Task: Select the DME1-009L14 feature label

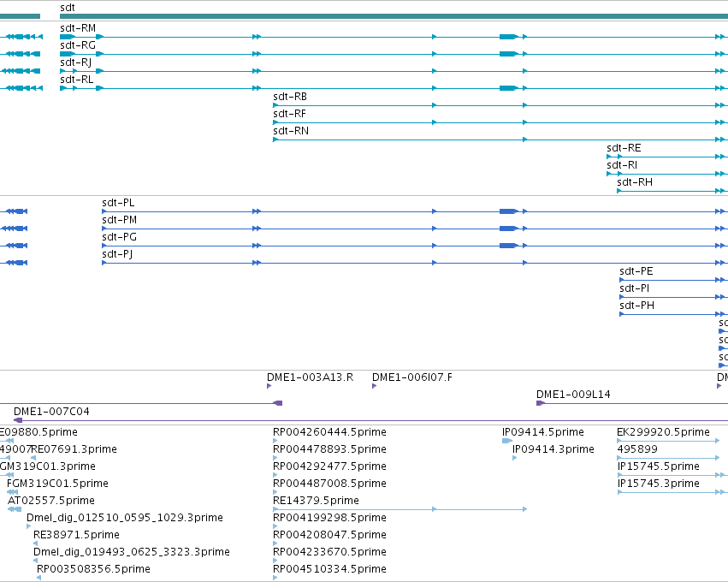Action: pyautogui.click(x=573, y=395)
